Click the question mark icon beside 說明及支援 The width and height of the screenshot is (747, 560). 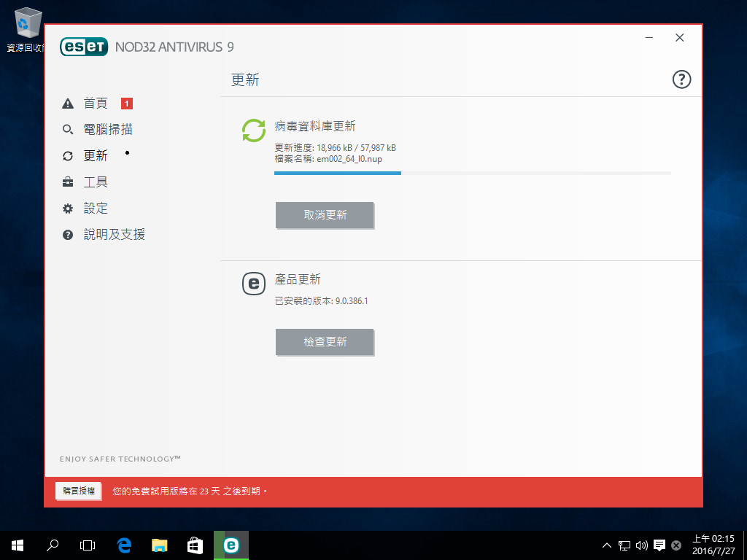pos(68,234)
